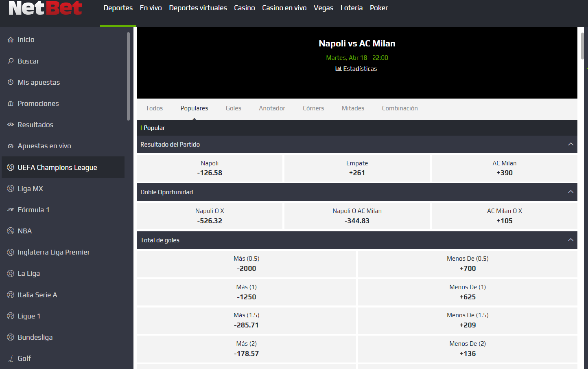Click the NBA basketball icon
The width and height of the screenshot is (588, 369).
tap(11, 231)
